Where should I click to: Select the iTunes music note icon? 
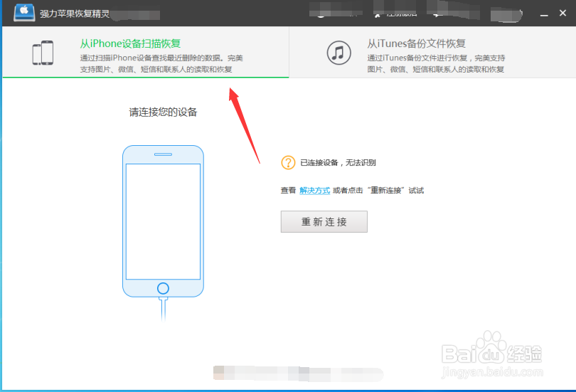[338, 53]
